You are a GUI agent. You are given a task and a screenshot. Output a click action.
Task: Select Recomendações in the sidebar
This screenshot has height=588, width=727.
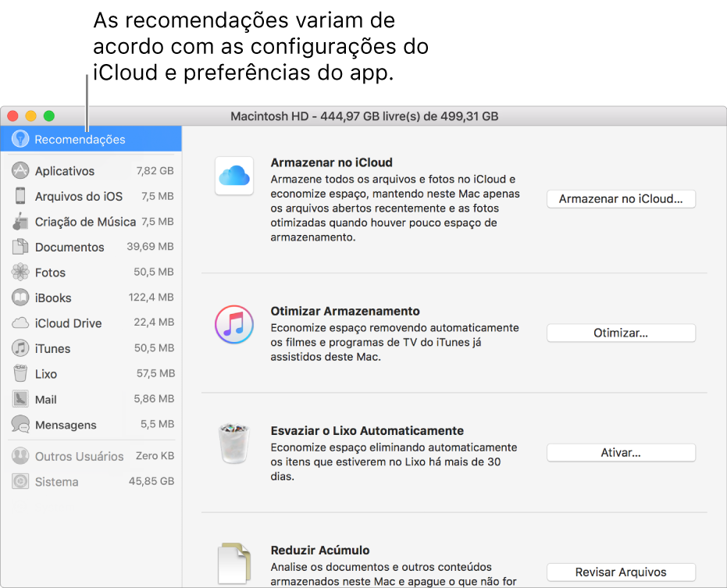(91, 139)
